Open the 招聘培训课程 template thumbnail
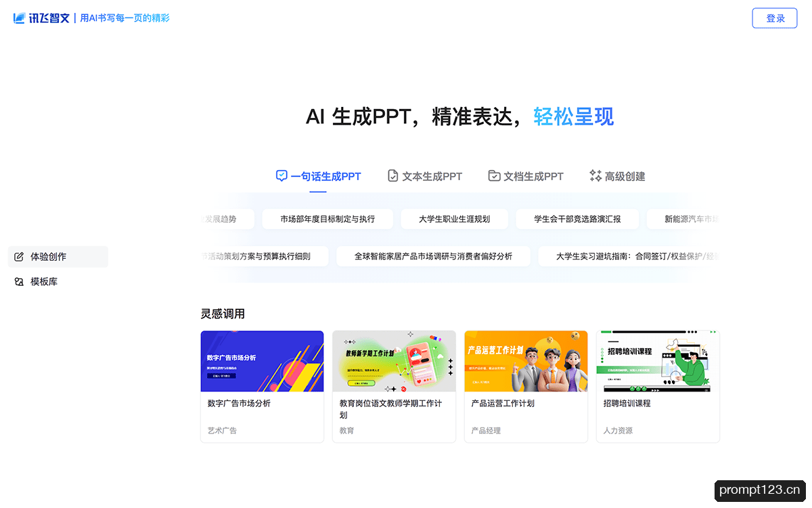The height and width of the screenshot is (508, 812). tap(658, 361)
